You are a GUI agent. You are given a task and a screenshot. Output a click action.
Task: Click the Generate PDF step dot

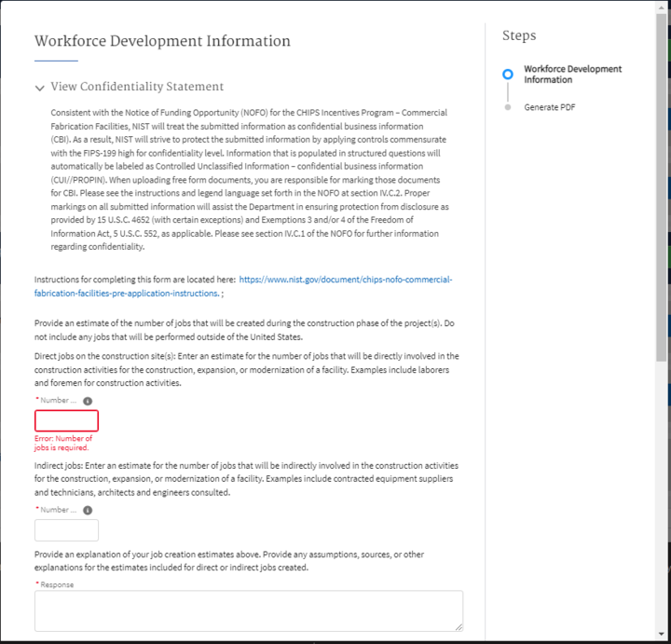(508, 107)
